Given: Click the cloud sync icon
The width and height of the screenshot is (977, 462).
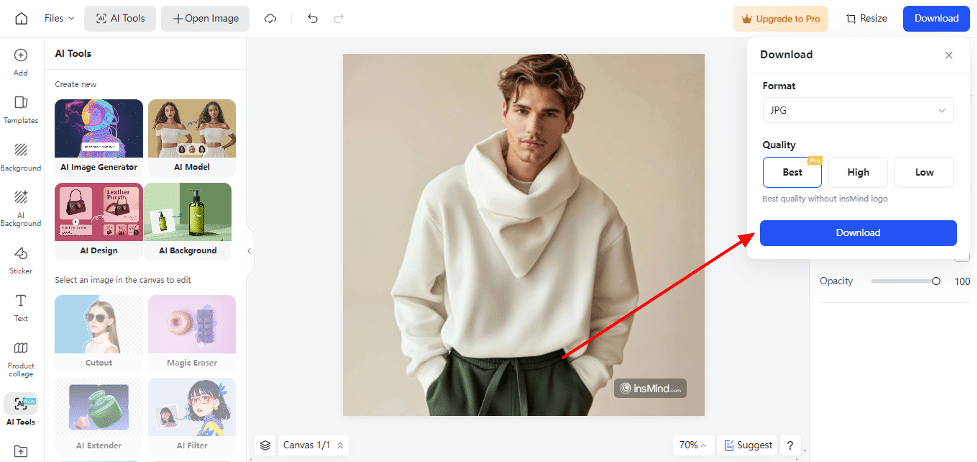Looking at the screenshot, I should click(x=270, y=19).
